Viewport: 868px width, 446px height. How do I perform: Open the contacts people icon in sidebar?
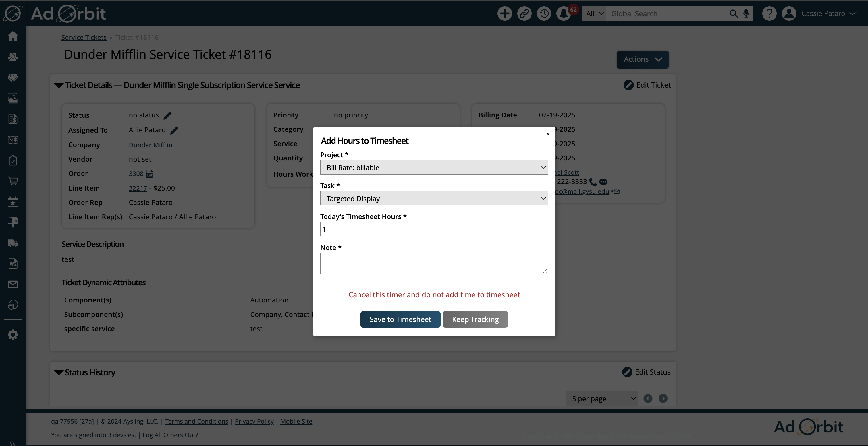click(13, 57)
